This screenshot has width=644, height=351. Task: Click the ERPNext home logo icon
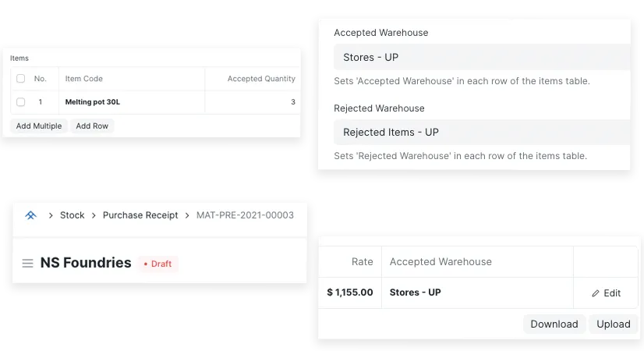tap(31, 215)
